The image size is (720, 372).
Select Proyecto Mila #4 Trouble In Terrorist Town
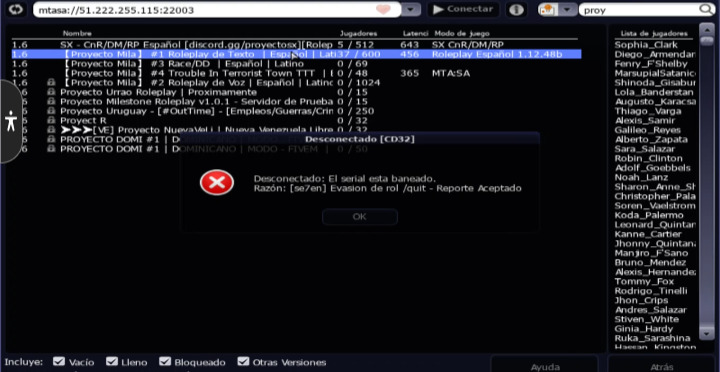click(x=296, y=73)
